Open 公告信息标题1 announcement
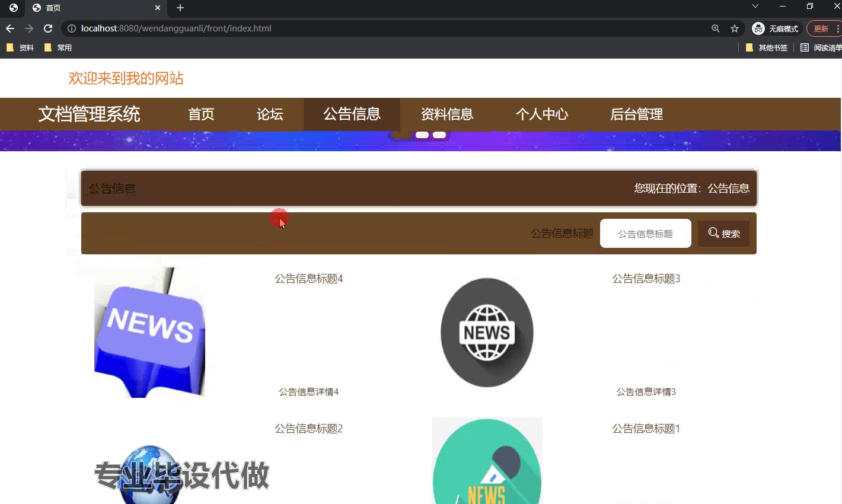Screen dimensions: 842x504 point(646,429)
